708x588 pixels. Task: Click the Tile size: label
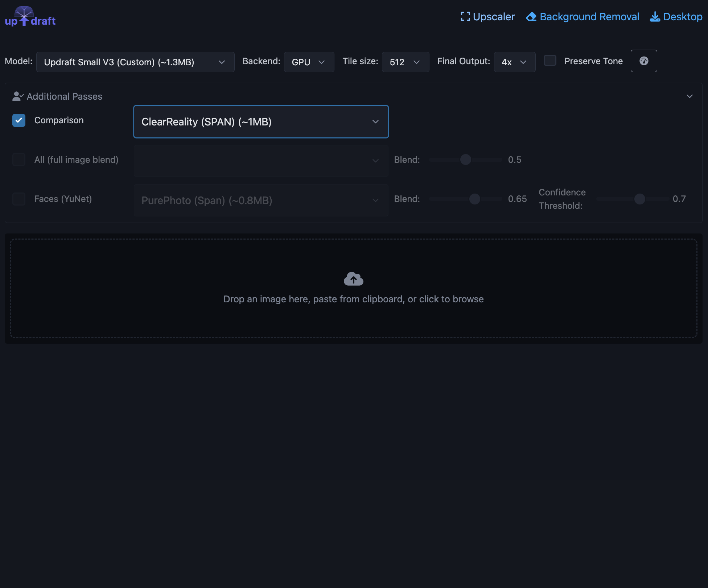[x=360, y=61]
